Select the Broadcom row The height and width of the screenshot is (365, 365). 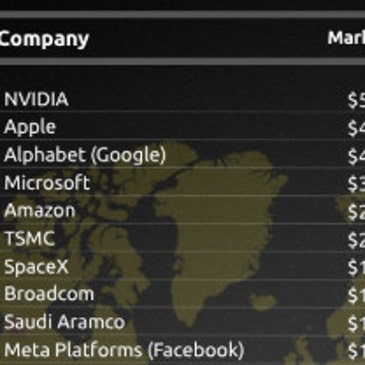[182, 294]
